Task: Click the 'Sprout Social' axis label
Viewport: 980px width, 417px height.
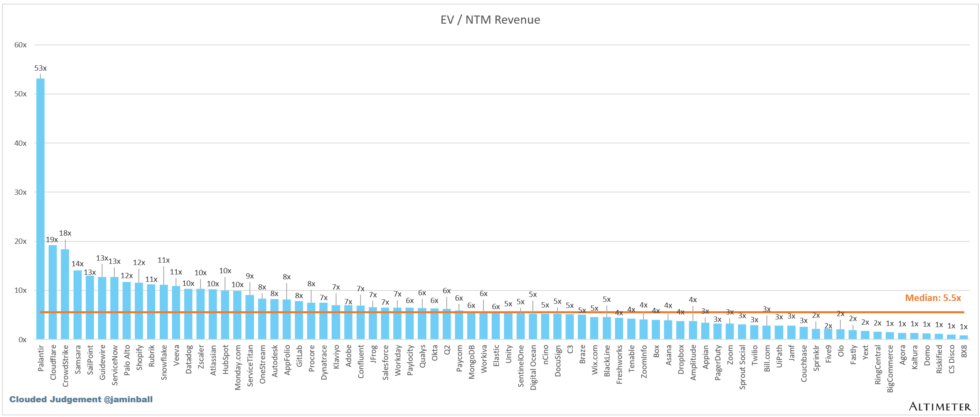Action: tap(742, 367)
